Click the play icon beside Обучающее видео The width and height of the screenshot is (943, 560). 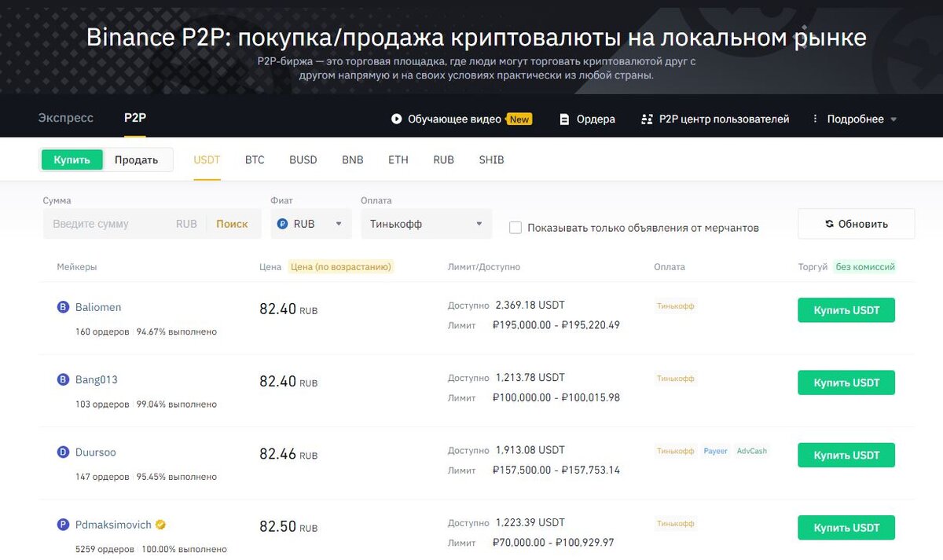[x=396, y=119]
